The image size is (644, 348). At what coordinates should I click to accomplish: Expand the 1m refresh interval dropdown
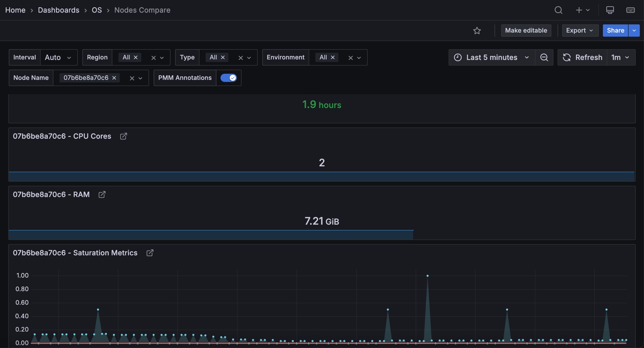point(621,58)
